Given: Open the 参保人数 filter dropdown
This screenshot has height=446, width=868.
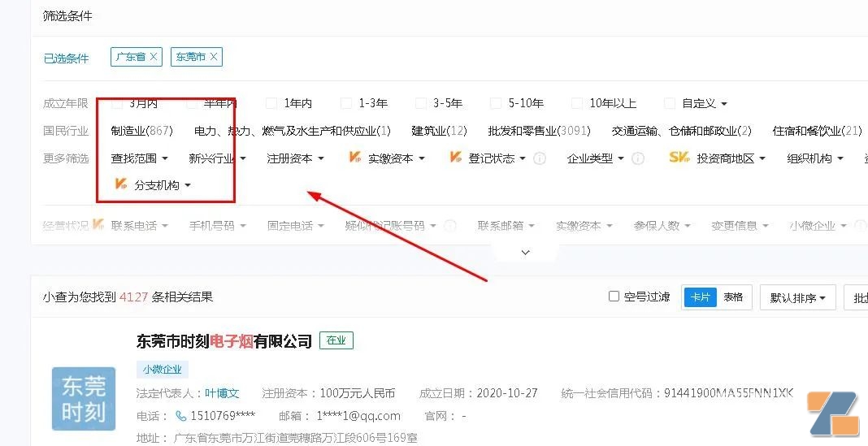Looking at the screenshot, I should coord(662,226).
